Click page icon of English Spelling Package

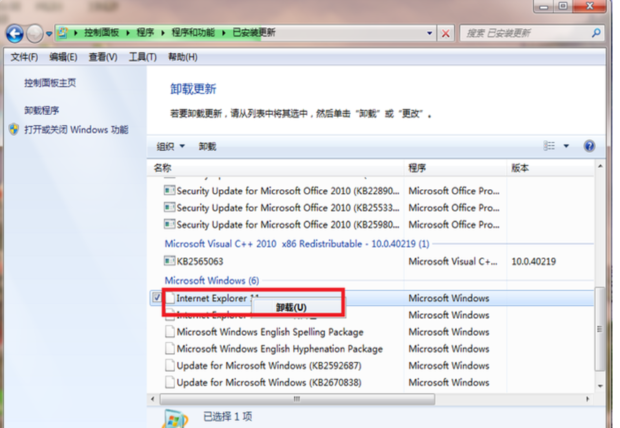(170, 331)
